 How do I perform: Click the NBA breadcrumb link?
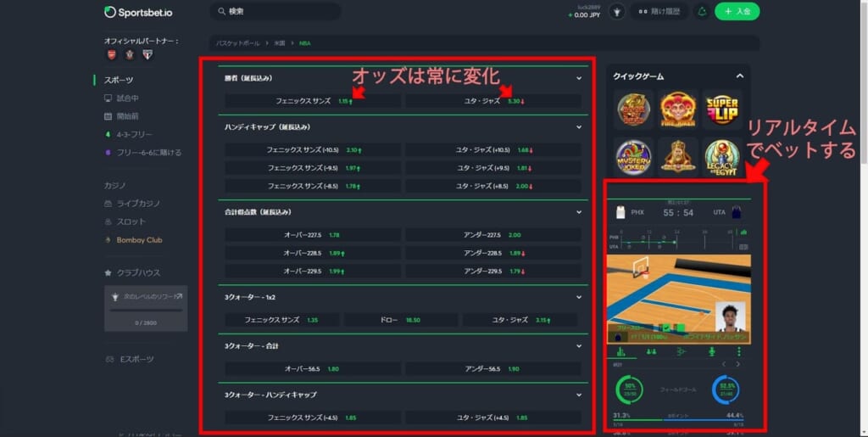(305, 43)
